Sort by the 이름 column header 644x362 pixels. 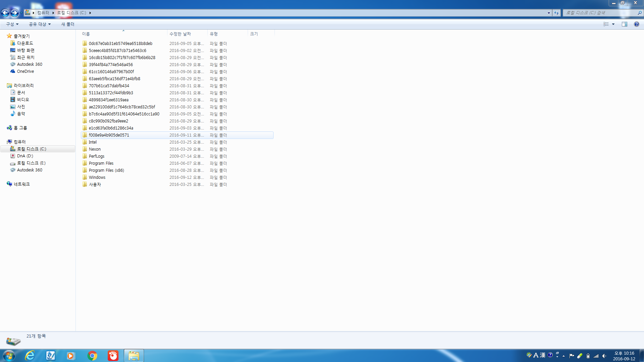123,34
